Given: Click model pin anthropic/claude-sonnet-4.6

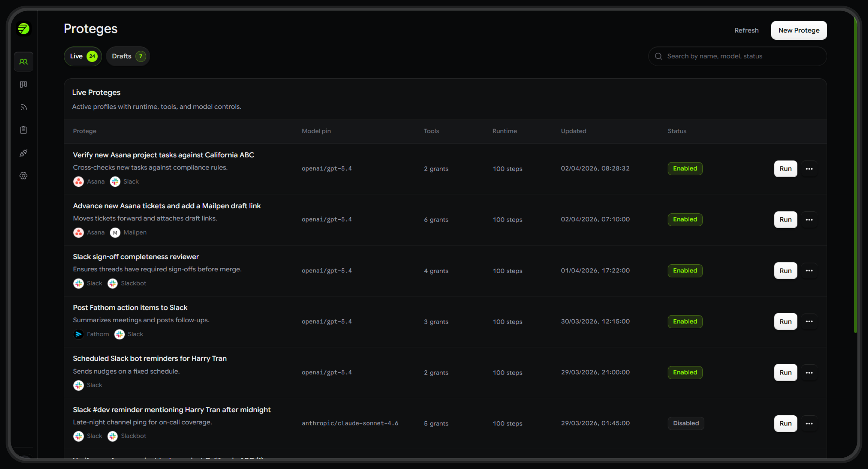Looking at the screenshot, I should click(350, 423).
